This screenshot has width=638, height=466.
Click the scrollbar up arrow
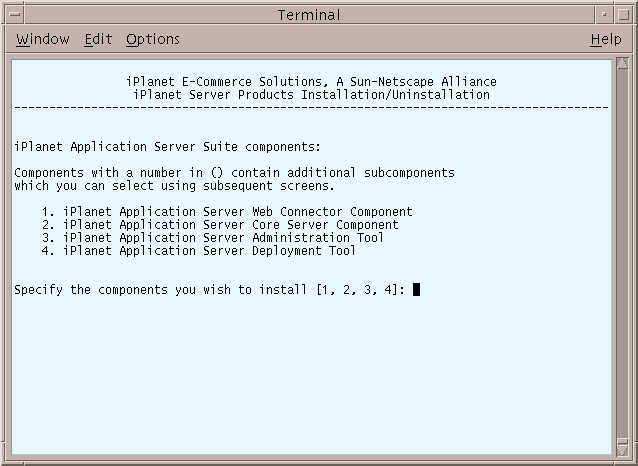622,63
